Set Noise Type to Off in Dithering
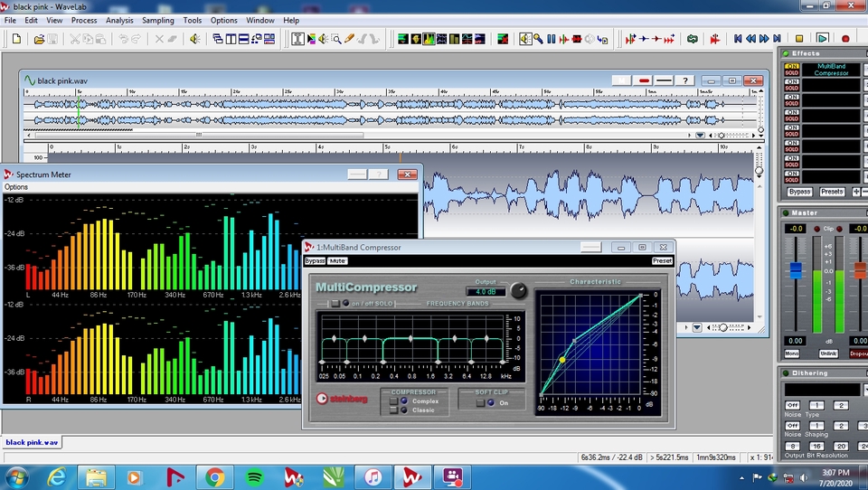The image size is (868, 490). click(793, 405)
